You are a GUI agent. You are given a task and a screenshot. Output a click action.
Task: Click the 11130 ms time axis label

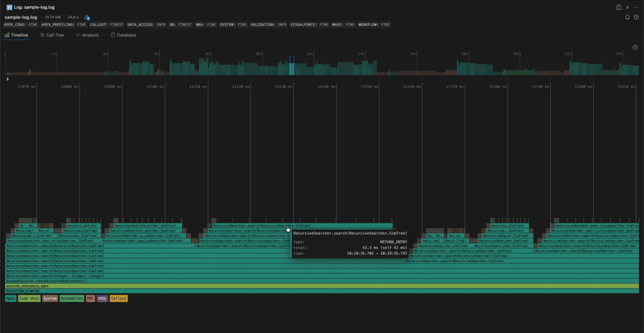pyautogui.click(x=284, y=87)
